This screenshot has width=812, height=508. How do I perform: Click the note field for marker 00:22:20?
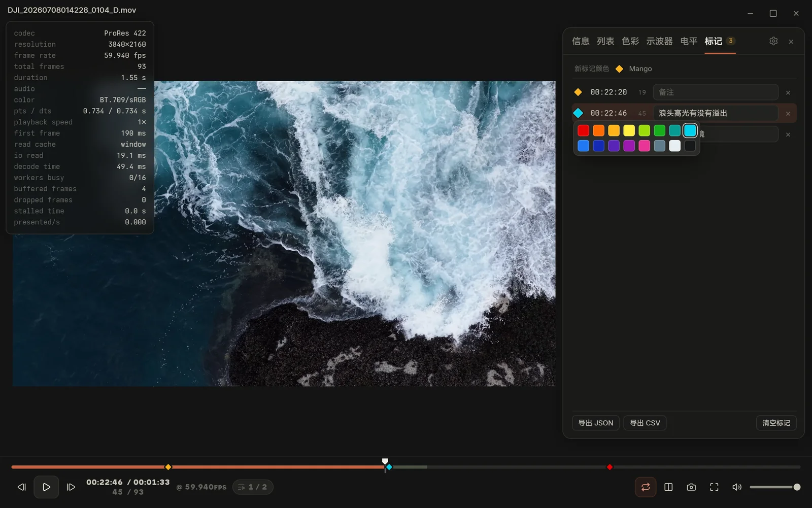[x=716, y=92]
